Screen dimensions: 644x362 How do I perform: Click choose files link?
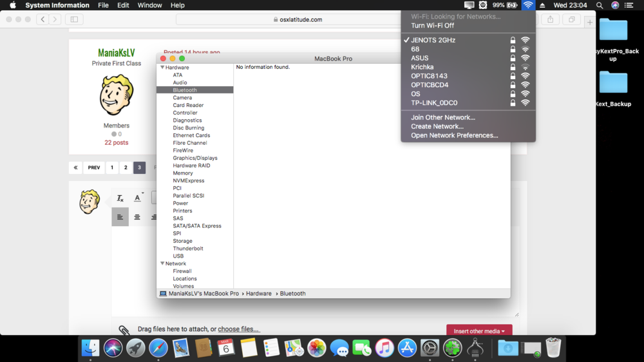coord(238,329)
